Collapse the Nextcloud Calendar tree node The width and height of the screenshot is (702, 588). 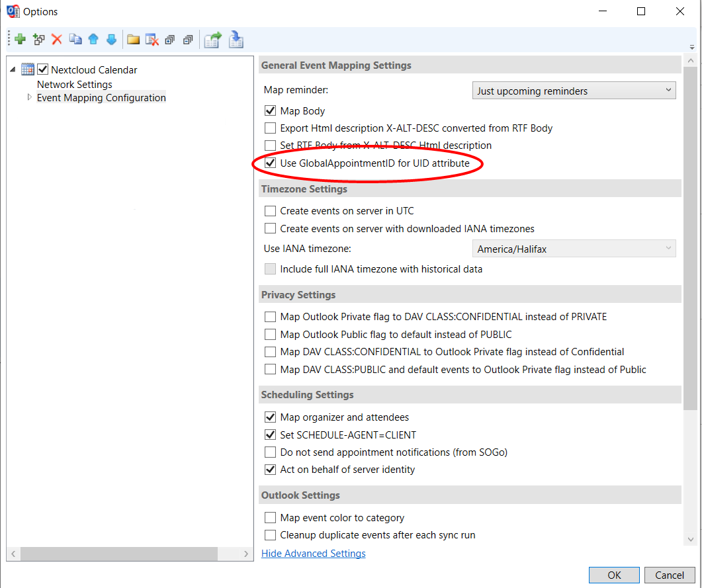tap(13, 69)
